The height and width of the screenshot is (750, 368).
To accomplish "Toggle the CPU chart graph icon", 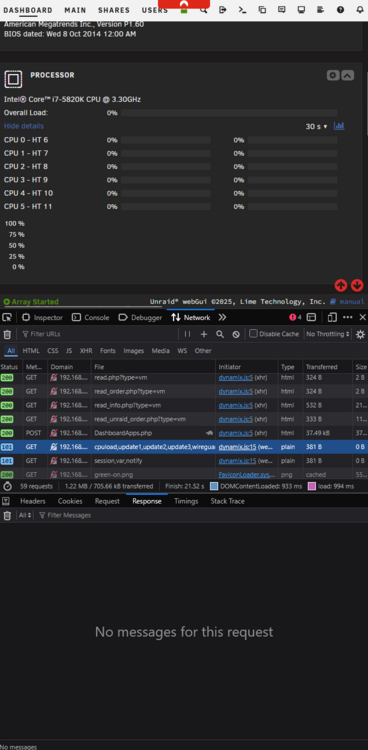I will tap(339, 126).
